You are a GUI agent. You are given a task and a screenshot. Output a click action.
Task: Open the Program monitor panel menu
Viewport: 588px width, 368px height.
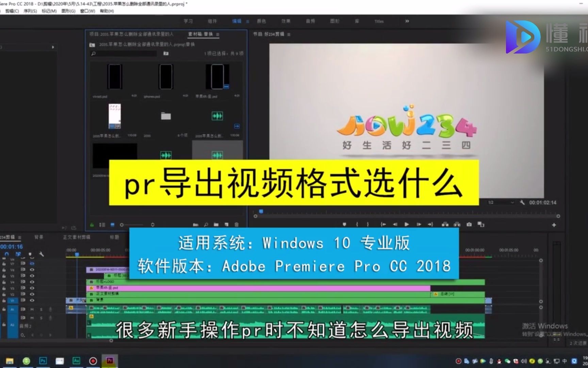[288, 34]
